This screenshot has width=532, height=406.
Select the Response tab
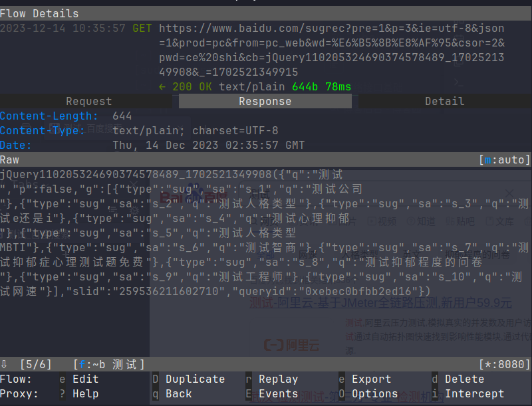click(x=265, y=101)
